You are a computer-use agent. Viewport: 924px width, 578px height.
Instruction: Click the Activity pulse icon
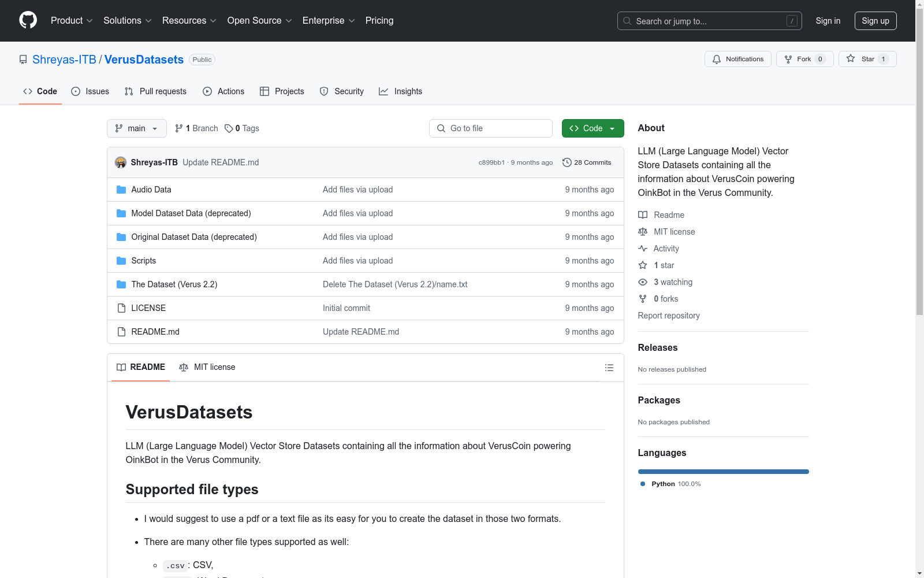coord(643,249)
